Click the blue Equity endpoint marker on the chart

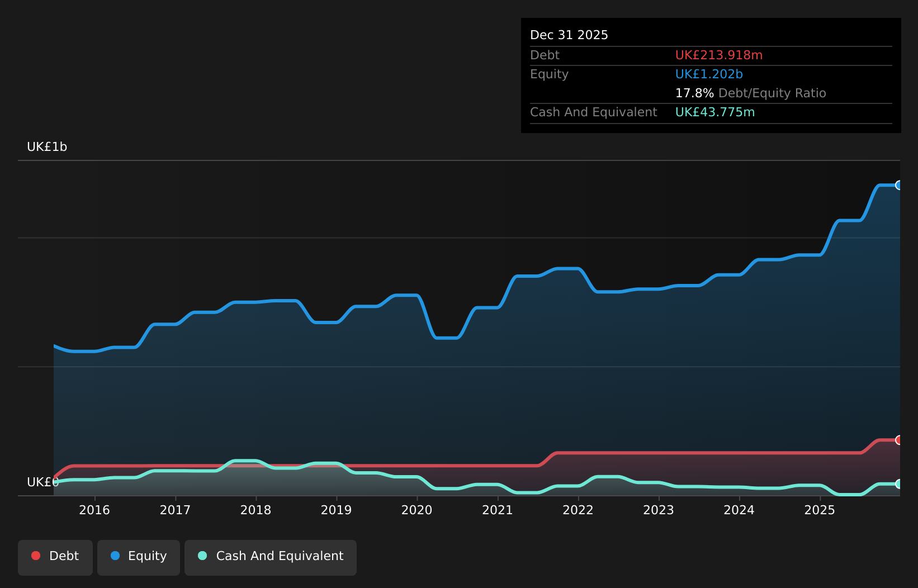coord(898,185)
